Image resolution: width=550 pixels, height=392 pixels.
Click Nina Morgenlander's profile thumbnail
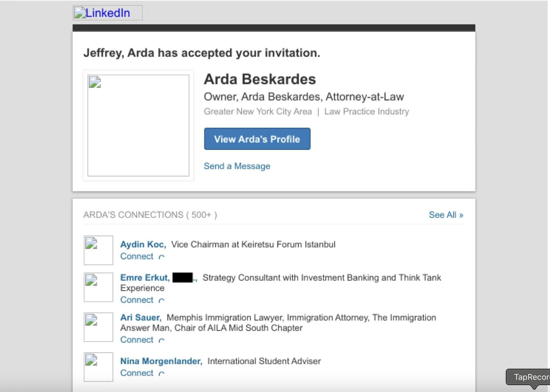click(x=98, y=367)
